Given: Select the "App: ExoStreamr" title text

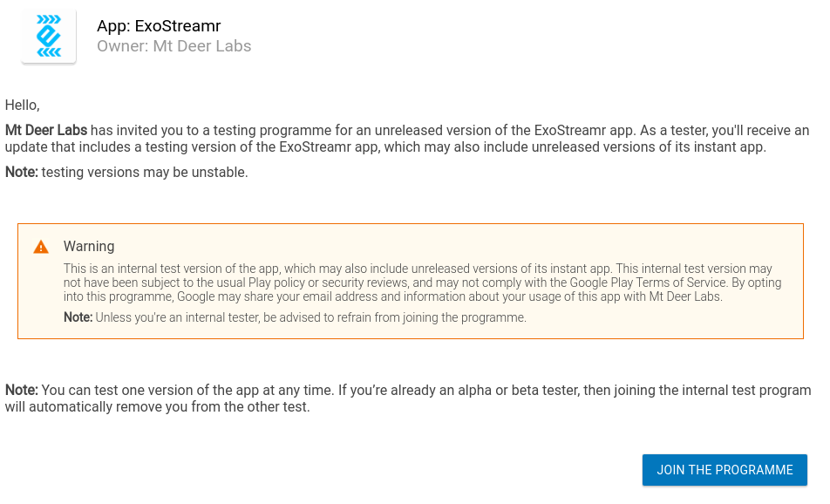Looking at the screenshot, I should pyautogui.click(x=159, y=26).
